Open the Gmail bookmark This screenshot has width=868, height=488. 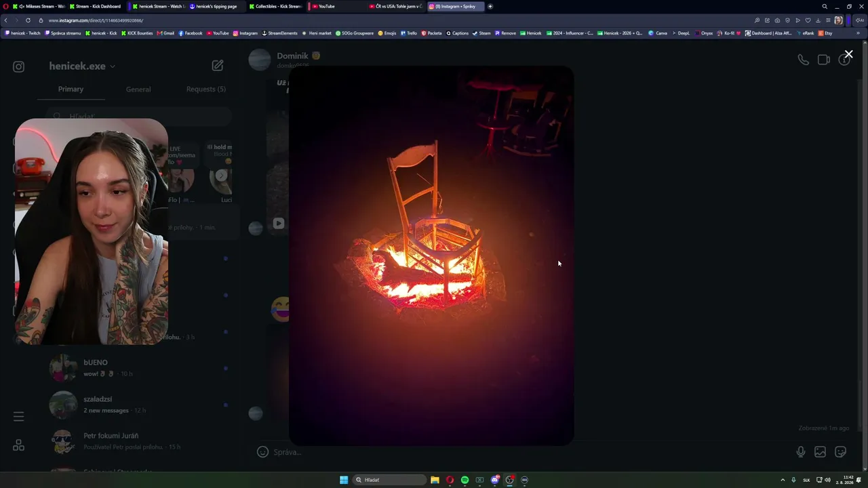click(166, 33)
